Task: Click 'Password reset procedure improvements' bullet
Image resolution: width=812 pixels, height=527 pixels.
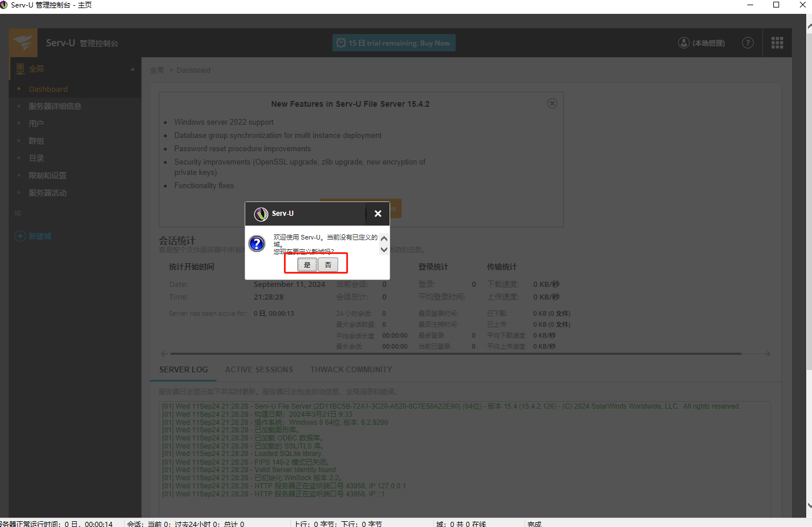Action: click(x=242, y=148)
